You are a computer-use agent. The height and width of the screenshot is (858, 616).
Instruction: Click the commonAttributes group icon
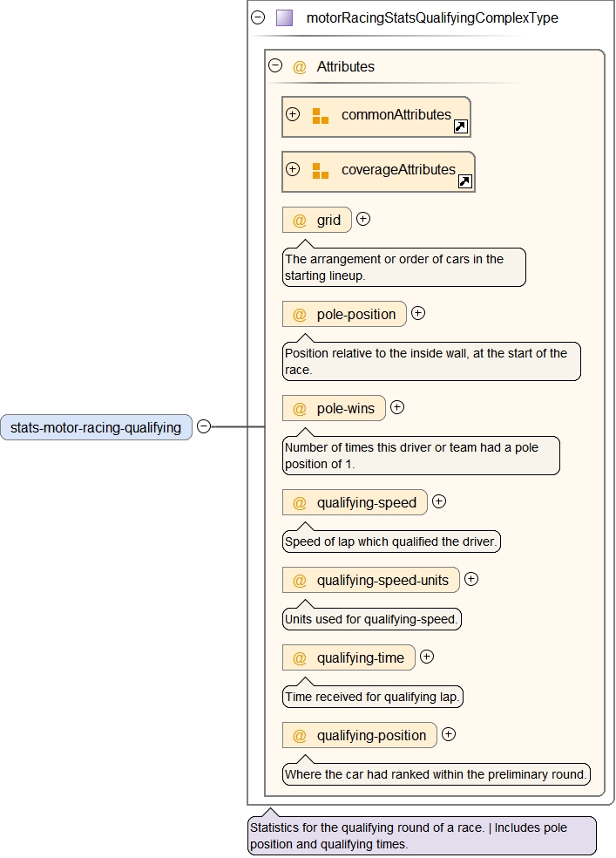point(321,115)
